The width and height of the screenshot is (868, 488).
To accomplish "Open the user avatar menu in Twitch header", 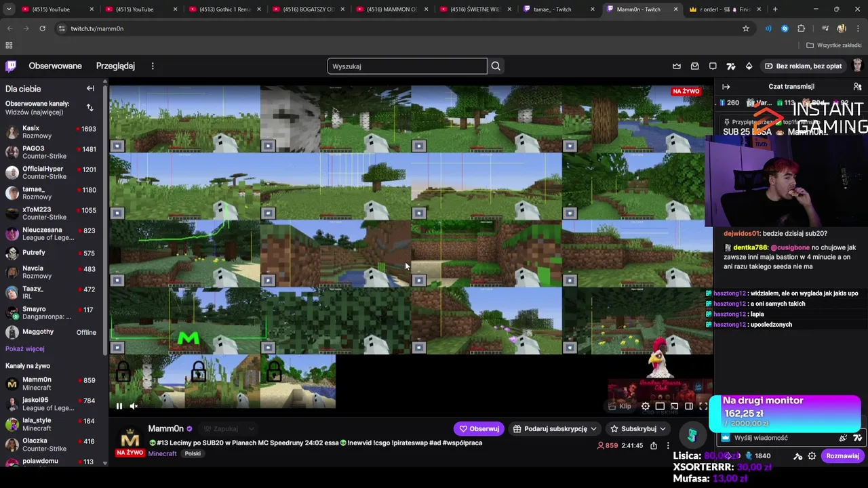I will [857, 66].
